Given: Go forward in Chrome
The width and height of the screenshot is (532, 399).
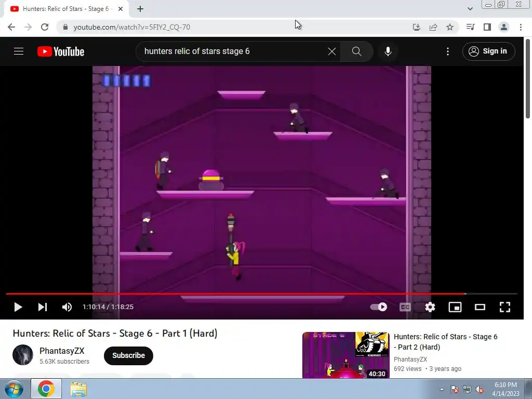Looking at the screenshot, I should tap(28, 27).
